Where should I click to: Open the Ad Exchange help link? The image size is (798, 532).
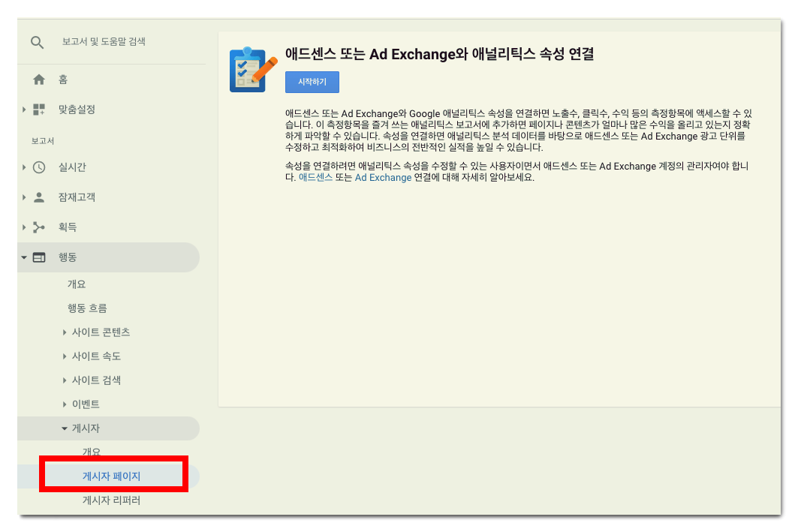pos(383,178)
